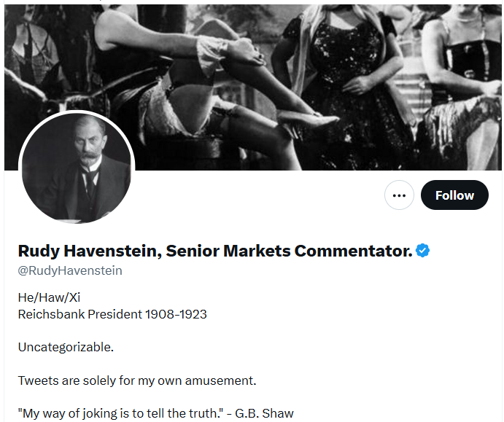Follow Rudy Havenstein's account
The height and width of the screenshot is (422, 504).
point(454,195)
